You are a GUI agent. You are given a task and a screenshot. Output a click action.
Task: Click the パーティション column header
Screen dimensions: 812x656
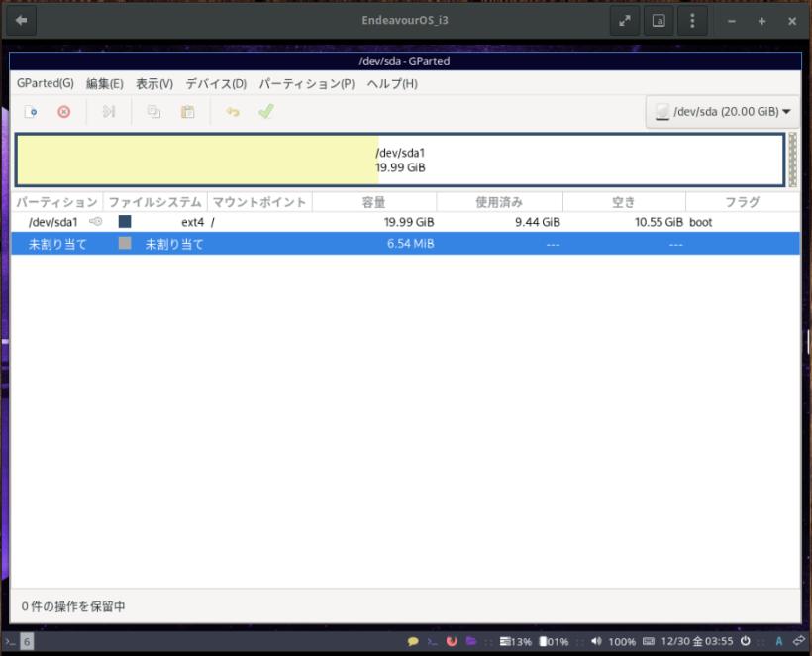point(57,202)
